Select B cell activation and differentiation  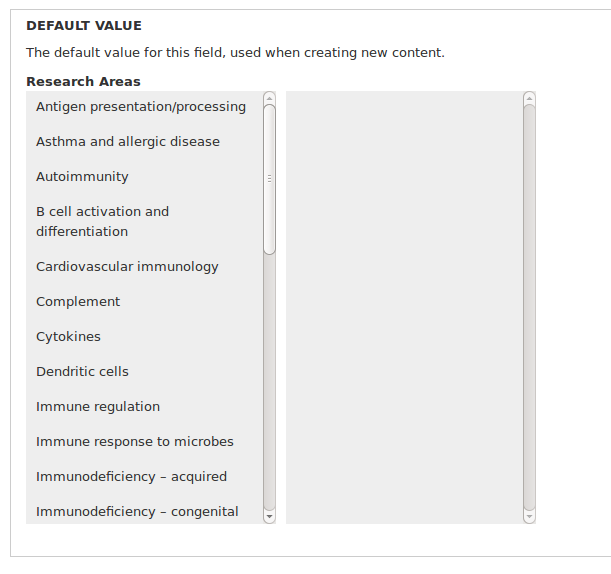pyautogui.click(x=145, y=222)
